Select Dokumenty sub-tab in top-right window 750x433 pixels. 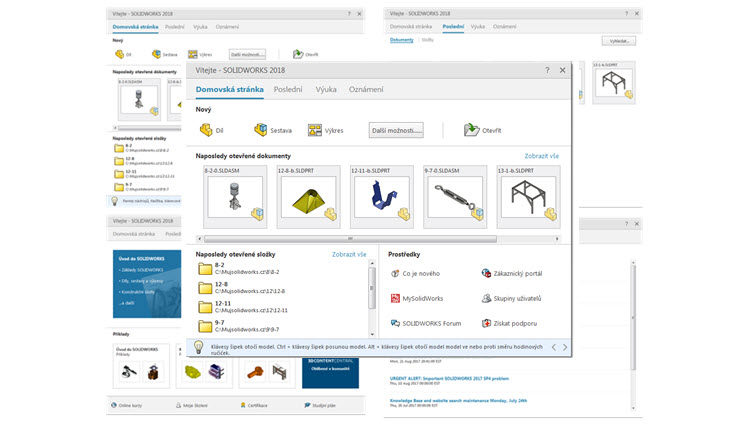click(x=401, y=40)
